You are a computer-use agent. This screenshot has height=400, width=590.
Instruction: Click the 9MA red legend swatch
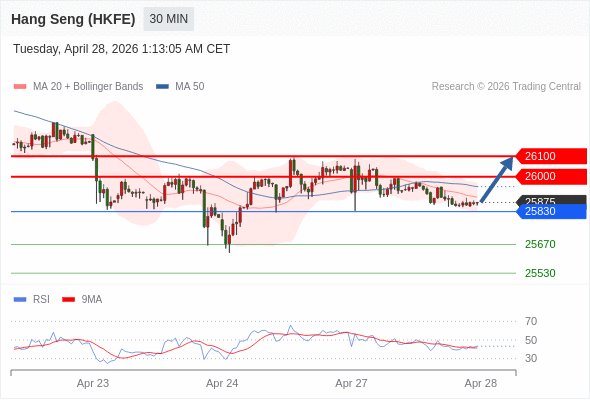(68, 300)
